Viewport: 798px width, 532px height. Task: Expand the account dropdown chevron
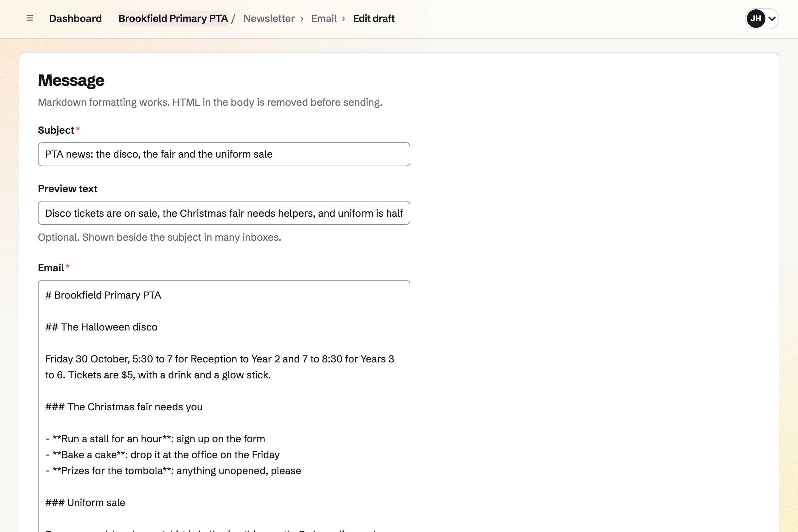pyautogui.click(x=772, y=19)
